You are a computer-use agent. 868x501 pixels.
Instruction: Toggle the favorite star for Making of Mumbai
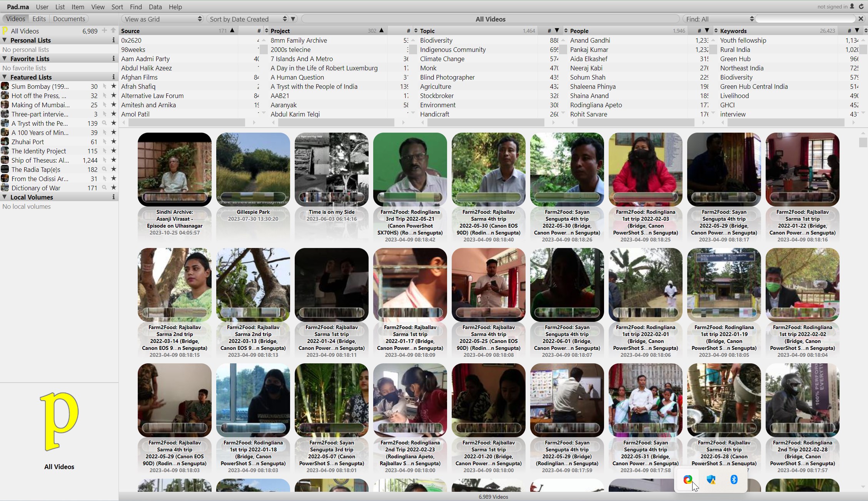coord(114,105)
